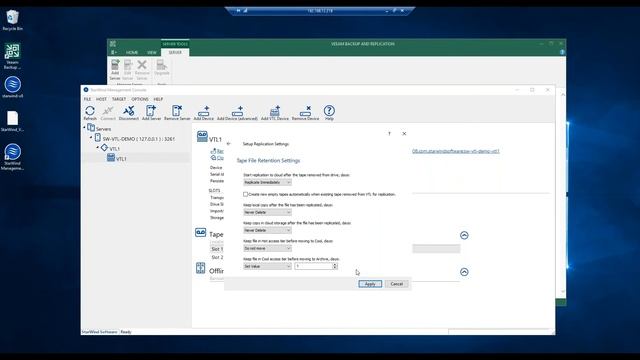Click the Cancel button
The image size is (640, 360).
pyautogui.click(x=396, y=284)
